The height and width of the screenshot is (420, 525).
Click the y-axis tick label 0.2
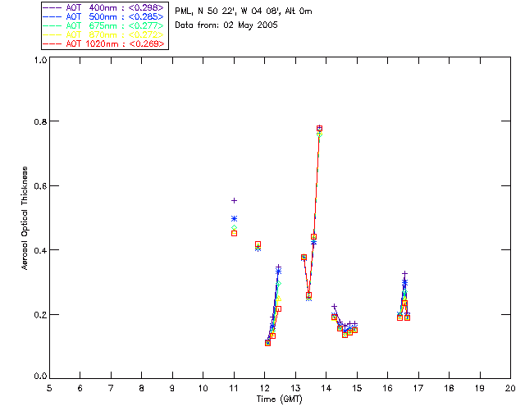click(40, 315)
